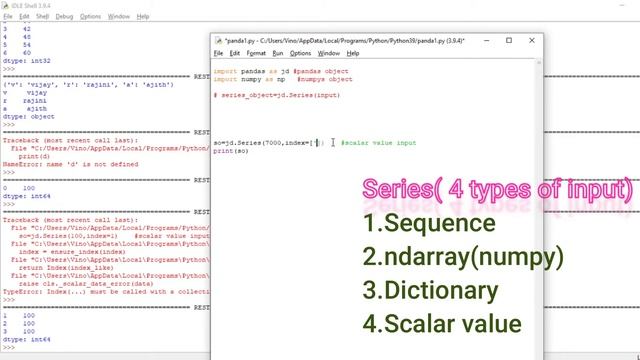This screenshot has width=640, height=360.
Task: Open File menu in panda1.py editor
Action: tap(218, 53)
